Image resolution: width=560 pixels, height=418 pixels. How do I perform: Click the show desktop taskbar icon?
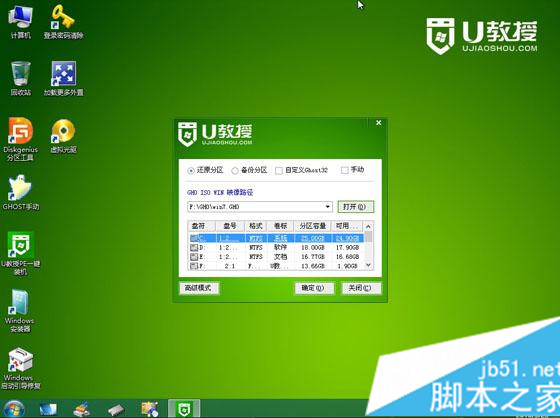tap(48, 409)
